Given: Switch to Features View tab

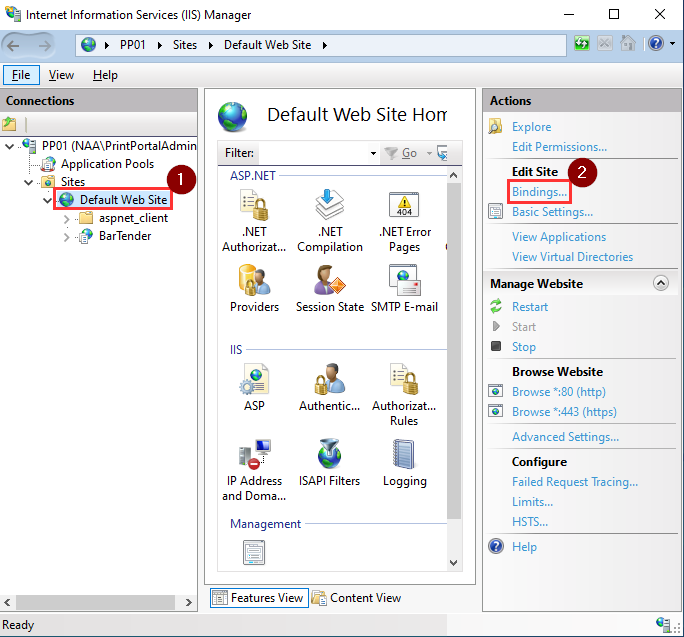Looking at the screenshot, I should pyautogui.click(x=260, y=598).
